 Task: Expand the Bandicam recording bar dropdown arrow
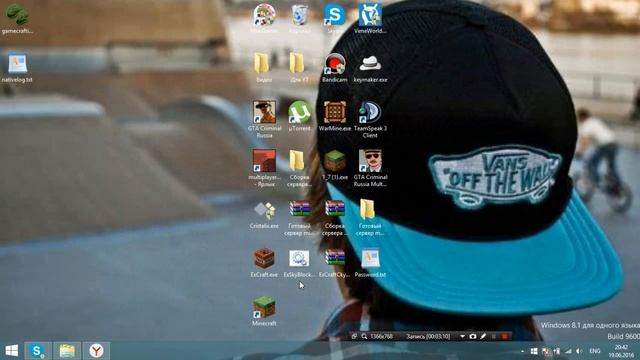coord(462,336)
